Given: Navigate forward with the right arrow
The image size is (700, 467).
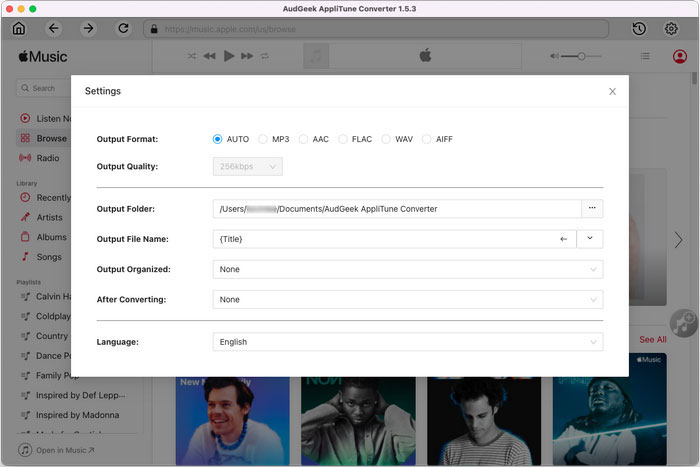Looking at the screenshot, I should (x=88, y=29).
